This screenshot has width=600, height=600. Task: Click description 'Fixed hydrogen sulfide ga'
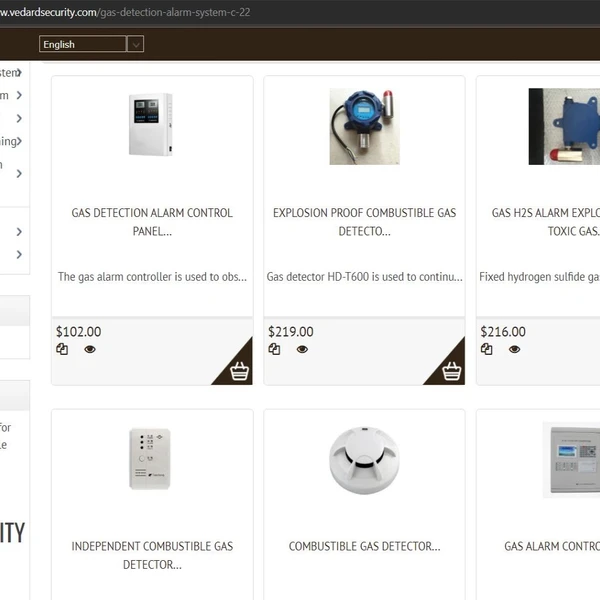(x=540, y=277)
